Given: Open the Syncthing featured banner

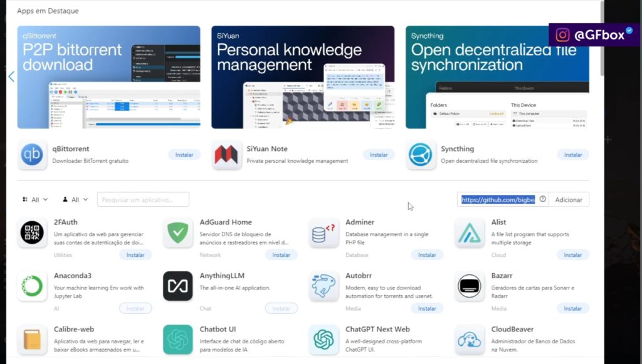Looking at the screenshot, I should coord(497,77).
